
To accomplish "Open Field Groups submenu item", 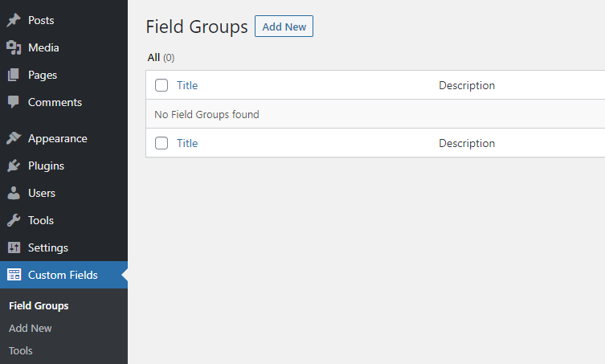I will point(39,305).
